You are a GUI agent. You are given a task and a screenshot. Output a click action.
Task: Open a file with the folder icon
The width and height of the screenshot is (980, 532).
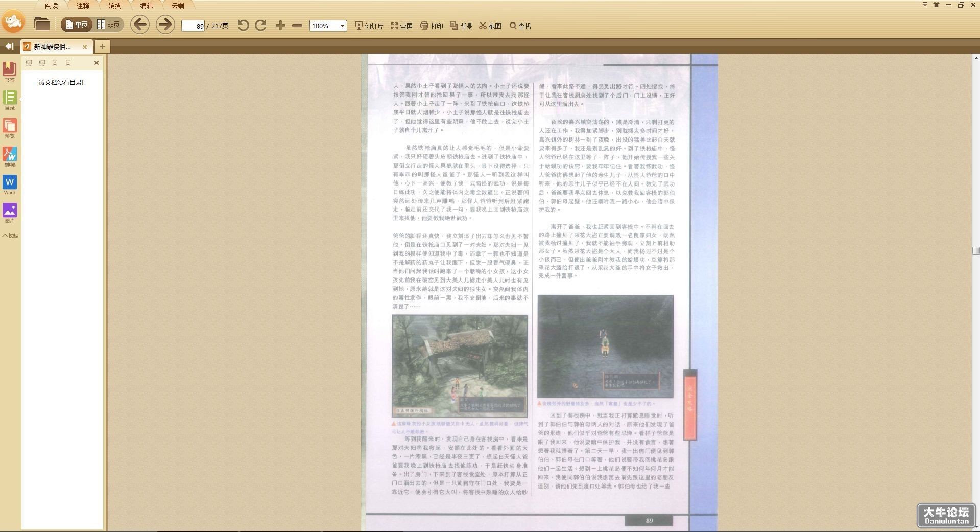point(42,24)
